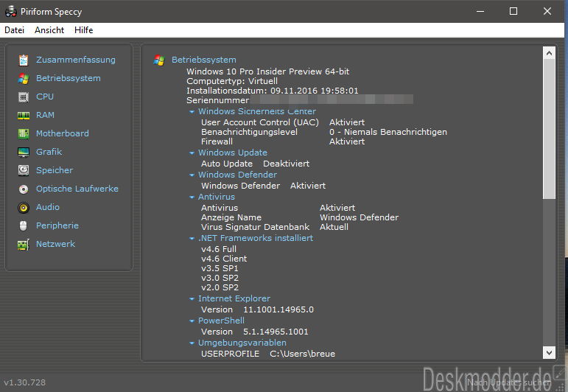Open the Speicher section
Image resolution: width=568 pixels, height=392 pixels.
pyautogui.click(x=55, y=170)
